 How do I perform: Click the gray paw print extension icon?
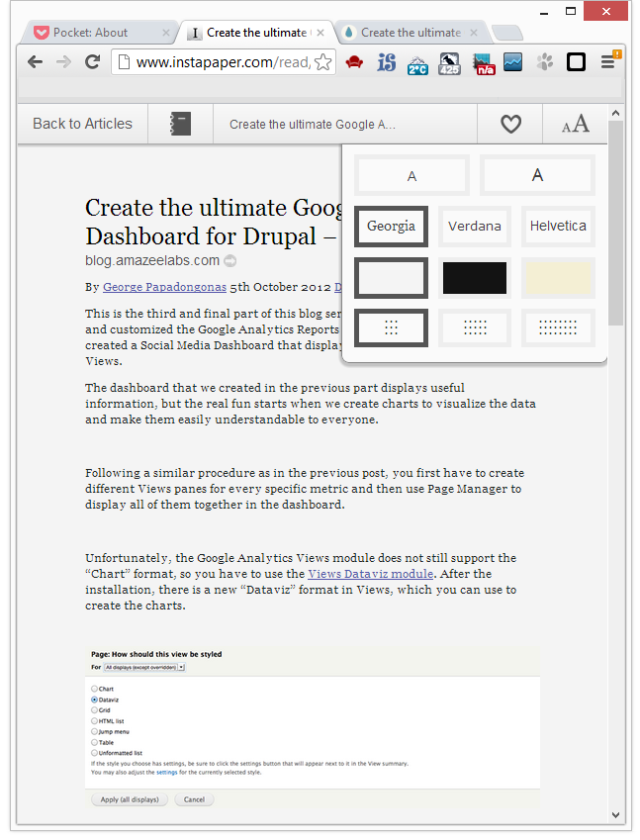(545, 62)
